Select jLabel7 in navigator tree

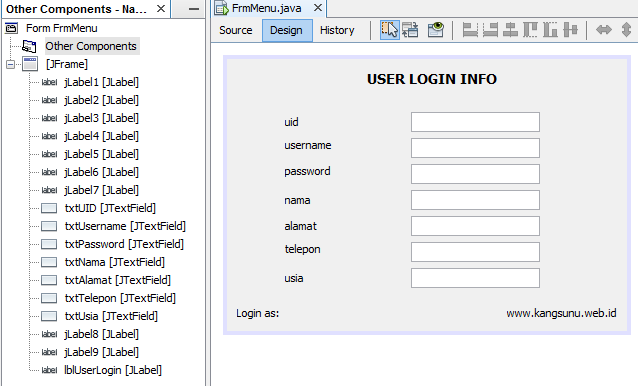point(101,190)
